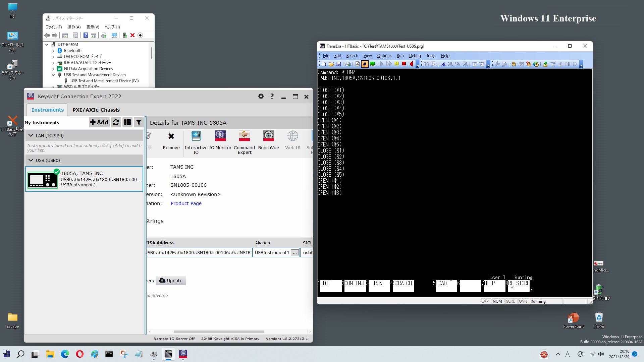Click the Print icon in HTBasic toolbar

point(348,64)
